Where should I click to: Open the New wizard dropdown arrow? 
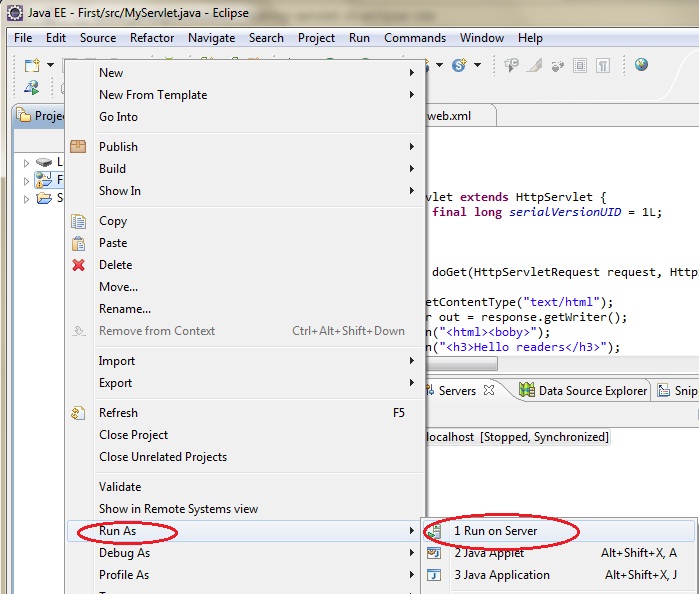pyautogui.click(x=50, y=65)
